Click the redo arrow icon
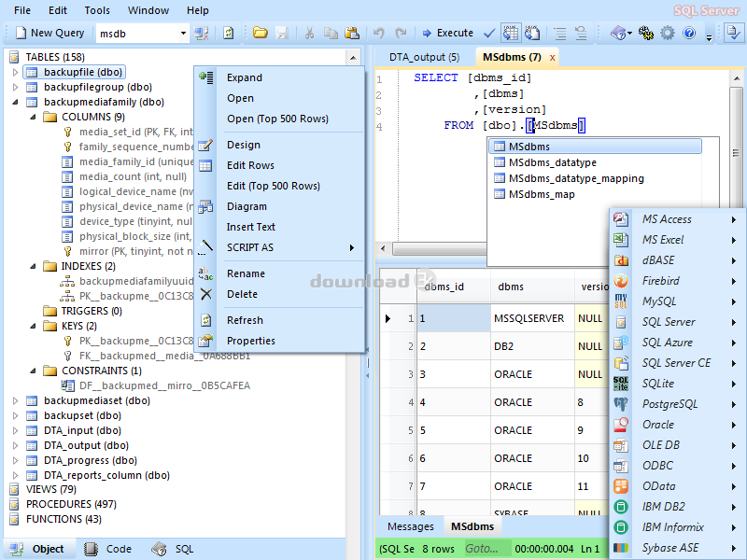This screenshot has height=560, width=747. [x=401, y=33]
